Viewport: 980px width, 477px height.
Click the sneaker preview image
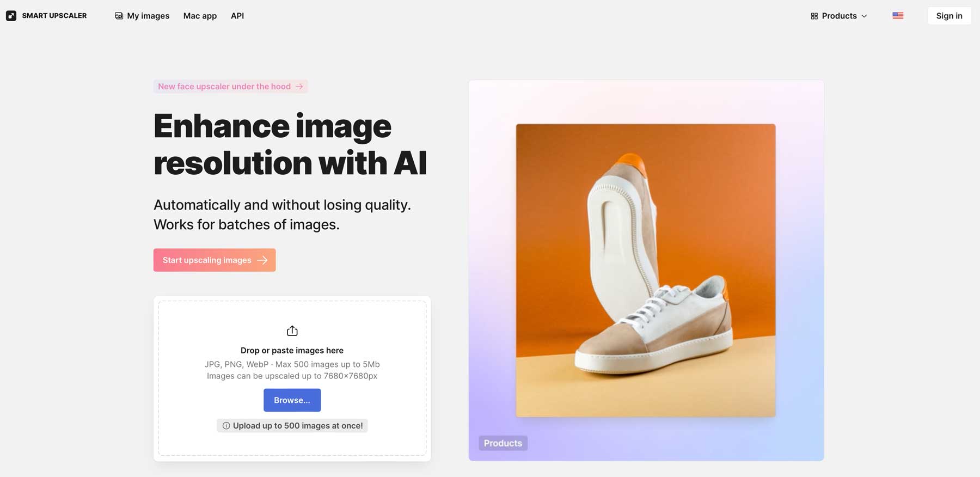(646, 271)
